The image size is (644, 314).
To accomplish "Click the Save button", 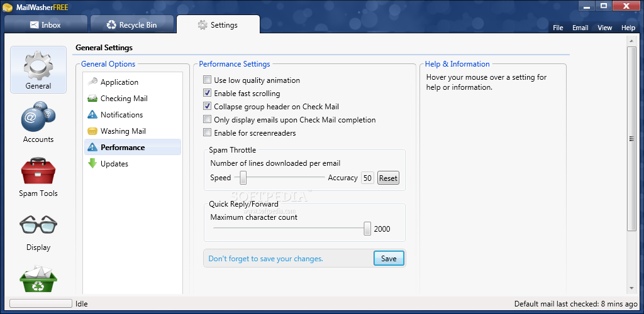I will click(x=389, y=258).
